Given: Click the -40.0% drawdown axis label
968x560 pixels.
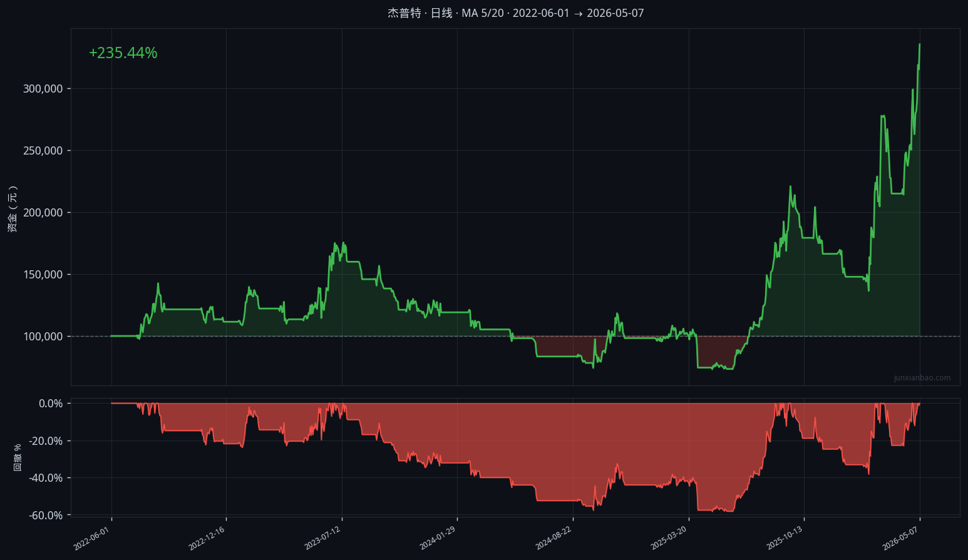Looking at the screenshot, I should pyautogui.click(x=46, y=478).
